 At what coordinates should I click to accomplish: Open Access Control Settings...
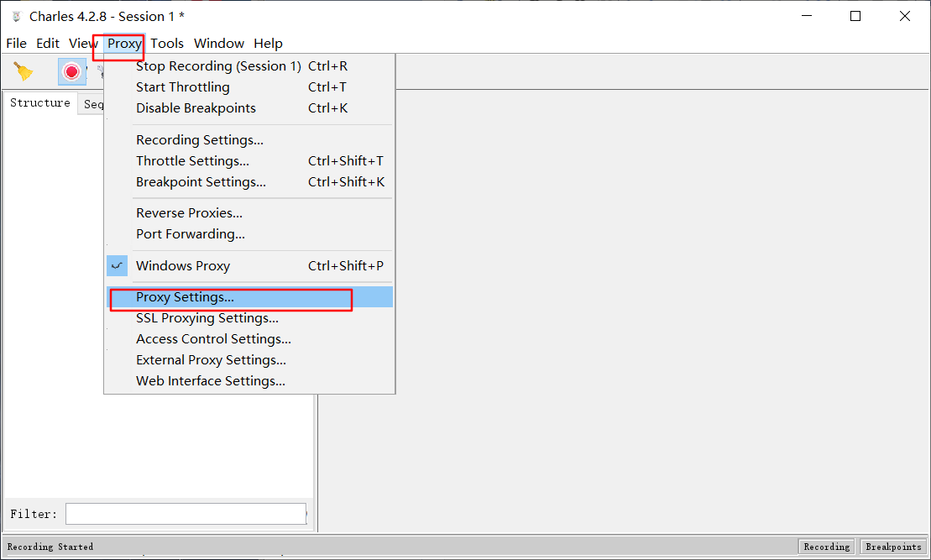pyautogui.click(x=249, y=339)
